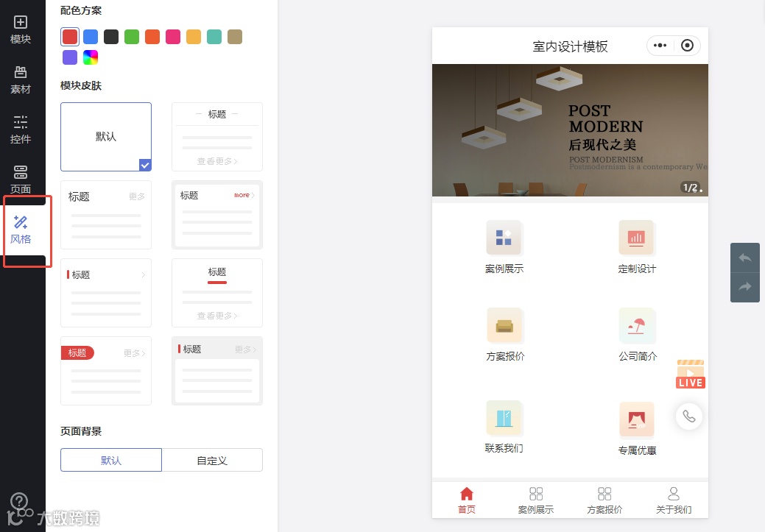Click the 页面背景 section heading
Viewport: 765px width, 532px height.
tap(81, 431)
